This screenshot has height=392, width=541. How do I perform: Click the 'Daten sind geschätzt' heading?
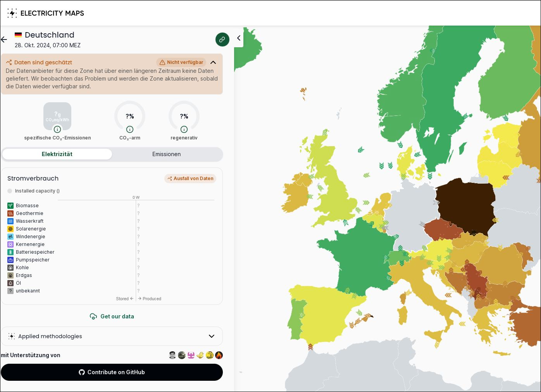(x=43, y=62)
